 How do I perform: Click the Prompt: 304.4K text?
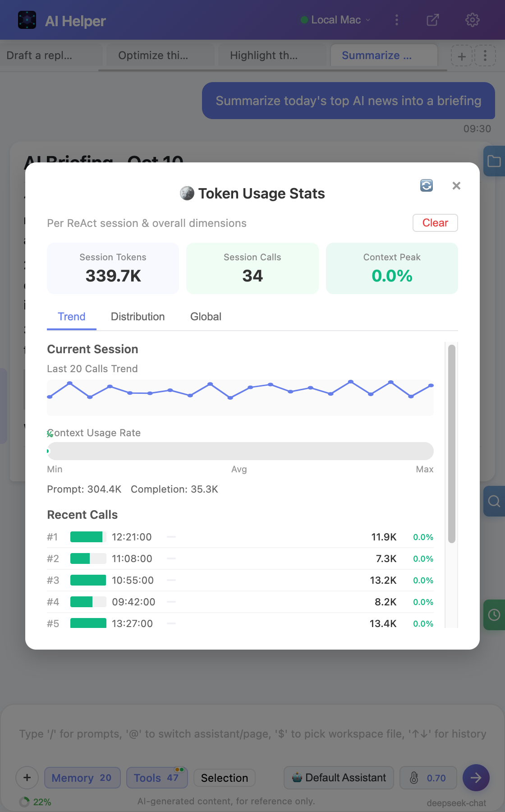coord(84,489)
